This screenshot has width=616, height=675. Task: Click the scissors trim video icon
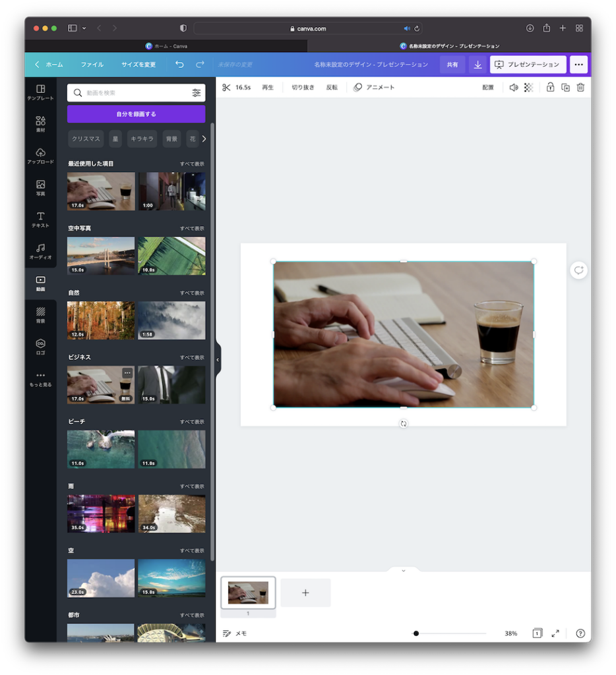tap(226, 87)
